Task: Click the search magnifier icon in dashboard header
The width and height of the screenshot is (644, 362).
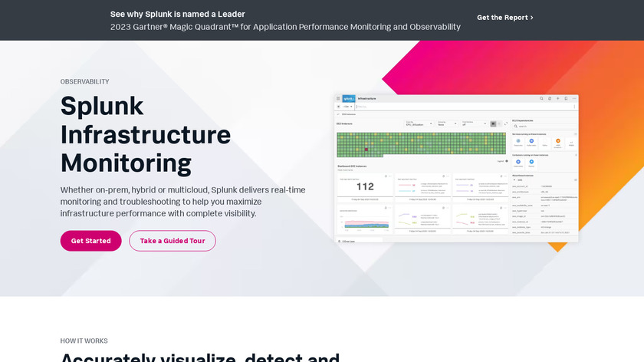Action: pos(541,99)
